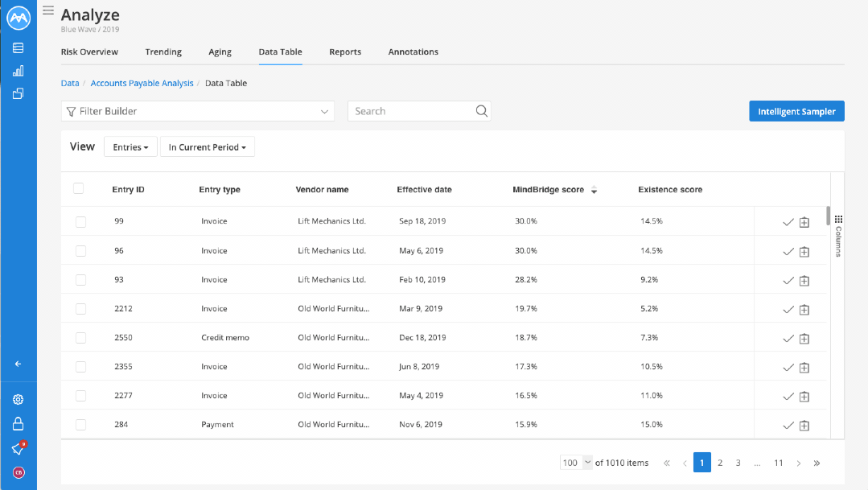Collapse sidebar with the left arrow icon
Viewport: 868px width, 490px height.
point(19,364)
